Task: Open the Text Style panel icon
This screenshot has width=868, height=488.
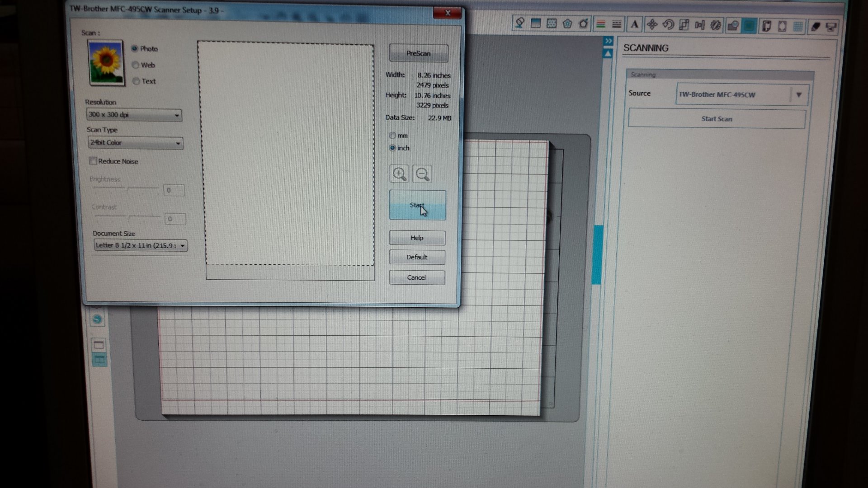Action: pos(634,25)
